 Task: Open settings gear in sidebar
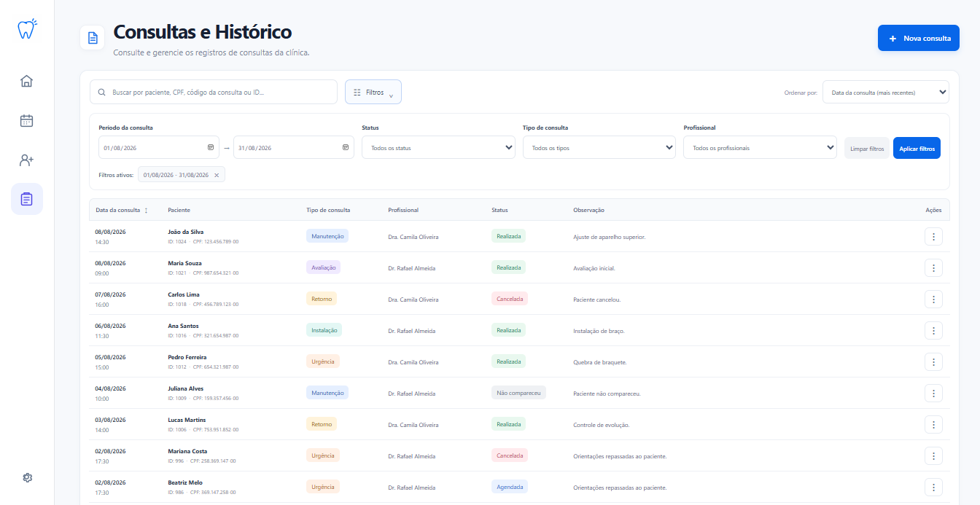(27, 477)
